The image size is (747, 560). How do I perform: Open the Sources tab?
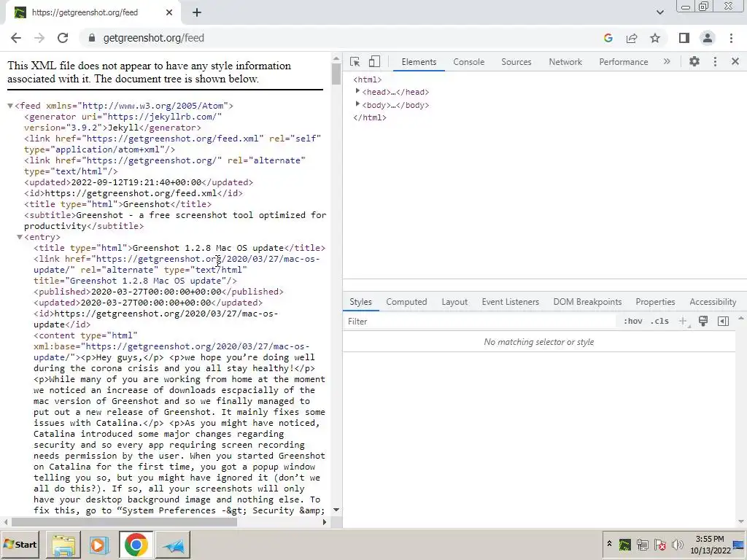[x=516, y=62]
